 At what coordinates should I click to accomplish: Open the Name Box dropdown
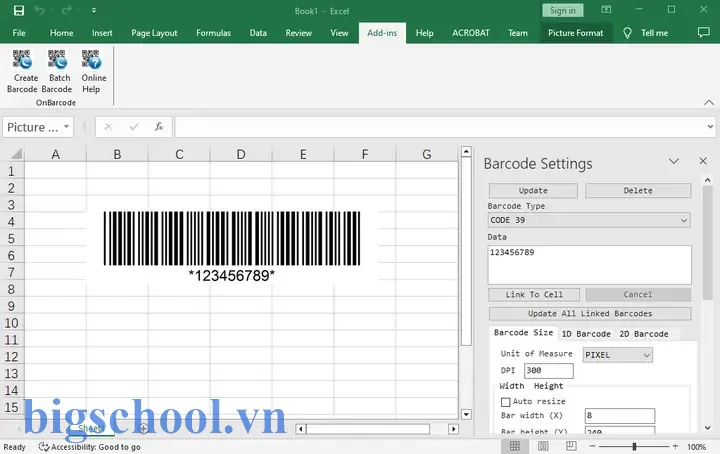67,127
